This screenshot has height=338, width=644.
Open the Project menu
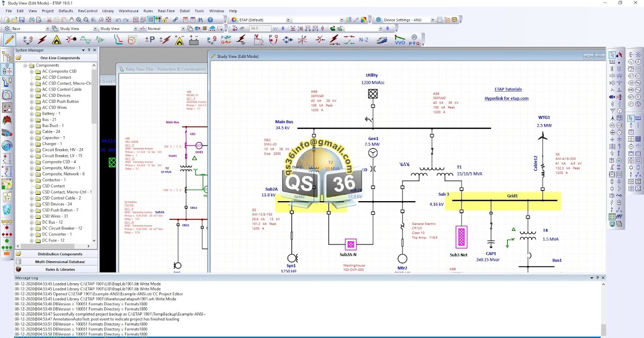48,11
